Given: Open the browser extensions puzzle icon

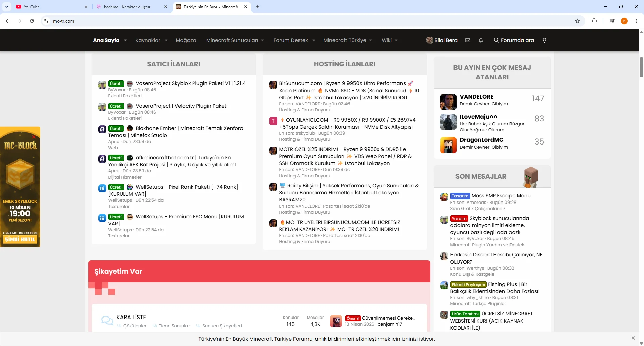Looking at the screenshot, I should pyautogui.click(x=594, y=21).
